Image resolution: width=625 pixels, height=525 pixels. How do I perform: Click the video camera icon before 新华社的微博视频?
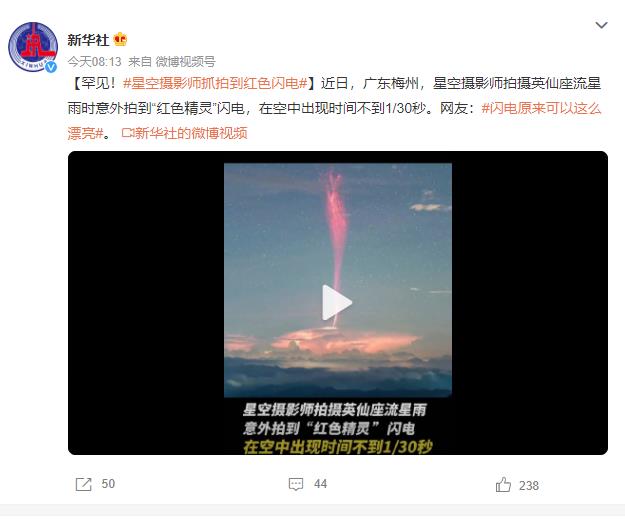coord(128,133)
